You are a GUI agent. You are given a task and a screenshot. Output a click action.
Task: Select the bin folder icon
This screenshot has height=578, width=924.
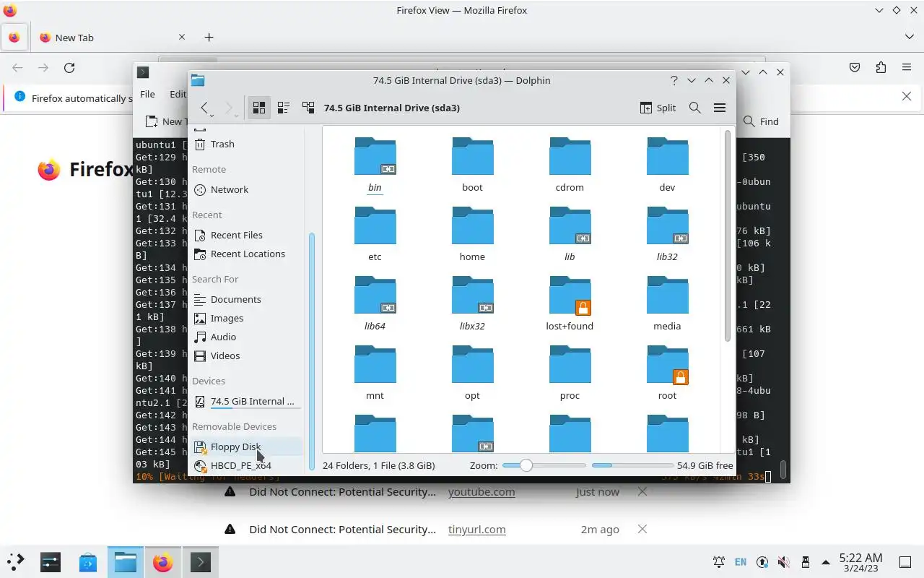[x=375, y=156]
